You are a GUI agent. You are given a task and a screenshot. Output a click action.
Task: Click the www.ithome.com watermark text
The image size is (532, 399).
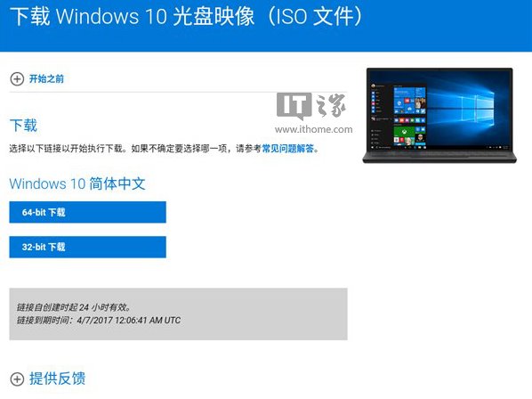(x=313, y=129)
